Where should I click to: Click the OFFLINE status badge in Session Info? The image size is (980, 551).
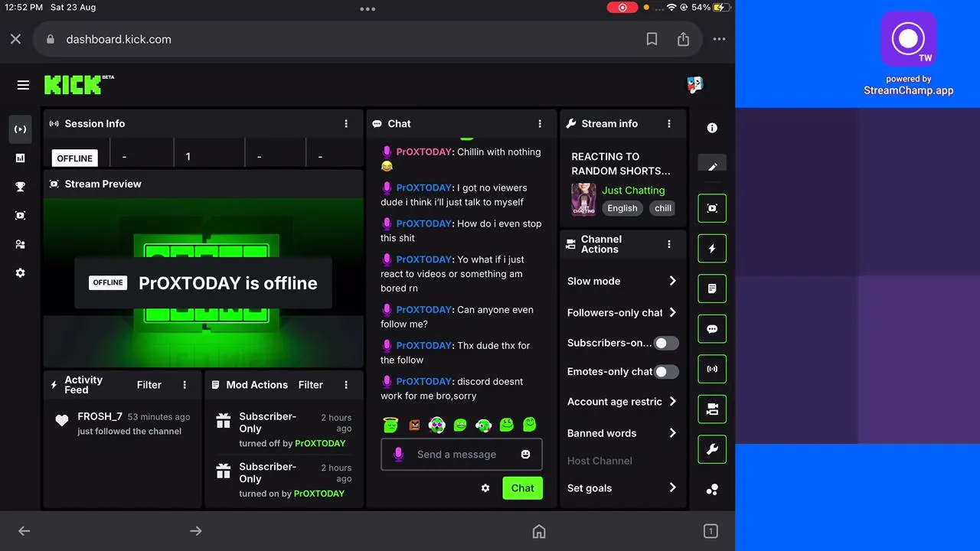[x=74, y=158]
